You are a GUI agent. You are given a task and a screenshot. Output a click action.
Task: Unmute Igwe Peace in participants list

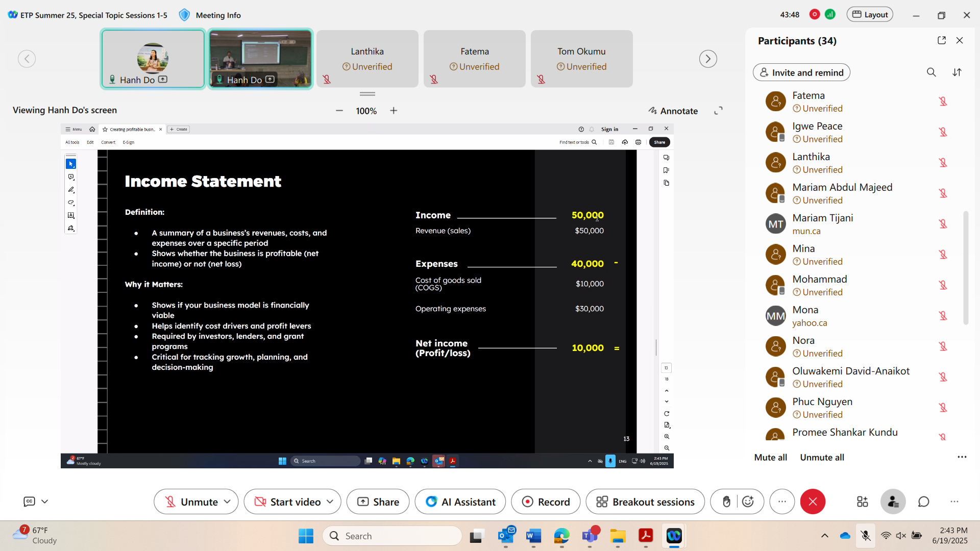pos(943,132)
